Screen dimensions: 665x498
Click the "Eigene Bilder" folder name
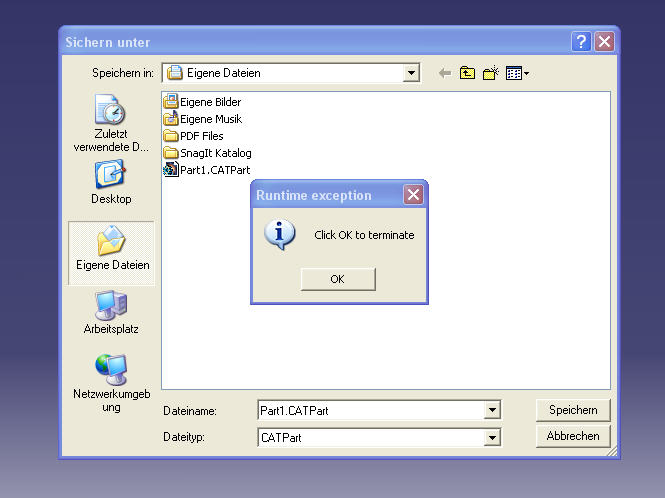(210, 102)
